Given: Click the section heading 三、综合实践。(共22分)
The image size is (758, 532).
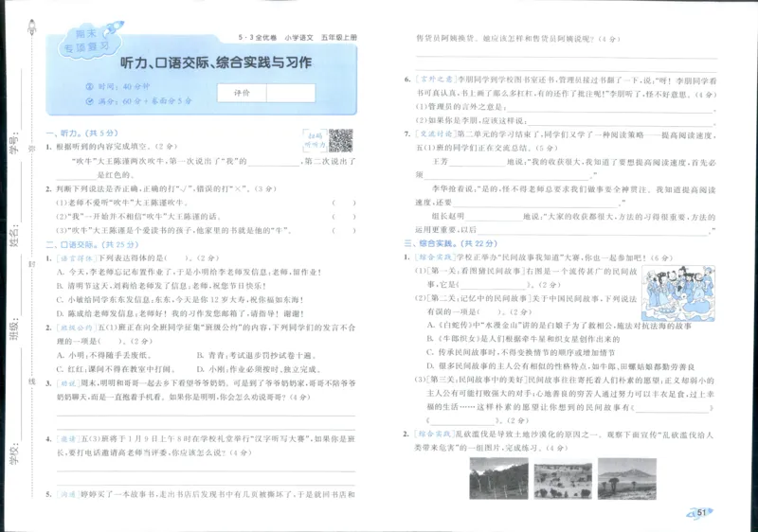Looking at the screenshot, I should point(451,243).
